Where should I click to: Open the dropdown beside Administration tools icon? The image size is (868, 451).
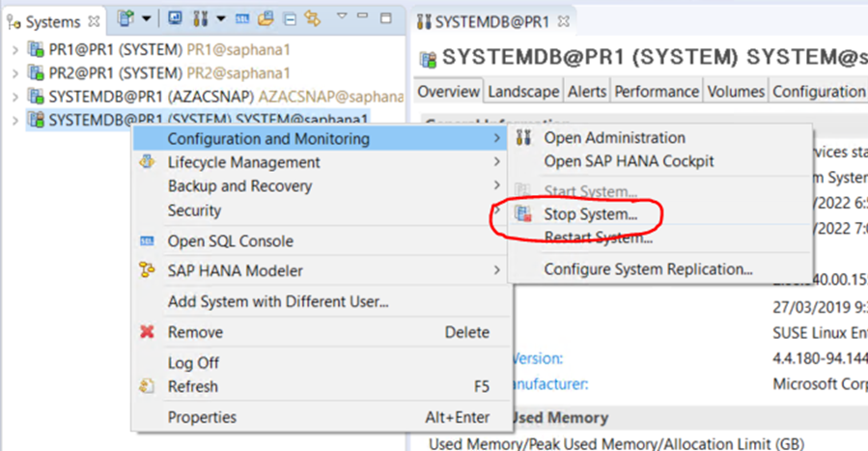(220, 18)
